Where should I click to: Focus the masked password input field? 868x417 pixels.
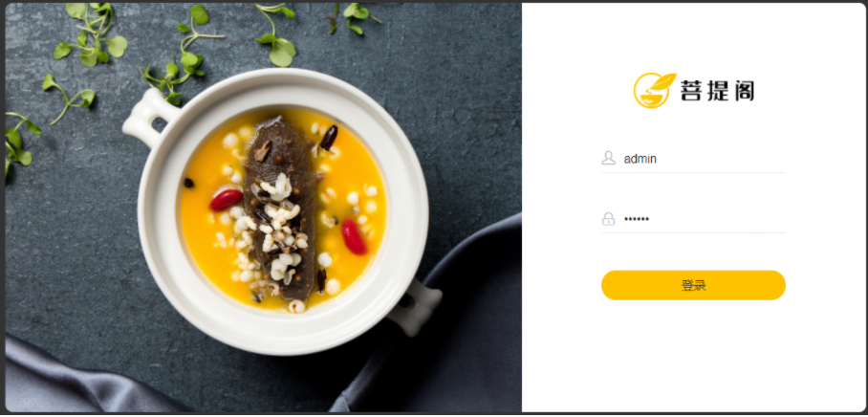pyautogui.click(x=693, y=219)
